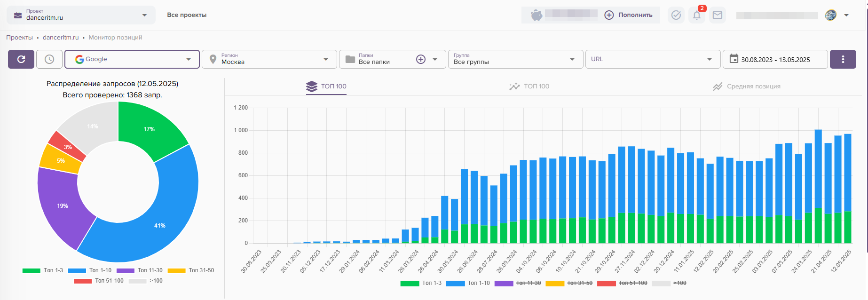This screenshot has width=868, height=300.
Task: Click the user avatar icon
Action: (x=831, y=15)
